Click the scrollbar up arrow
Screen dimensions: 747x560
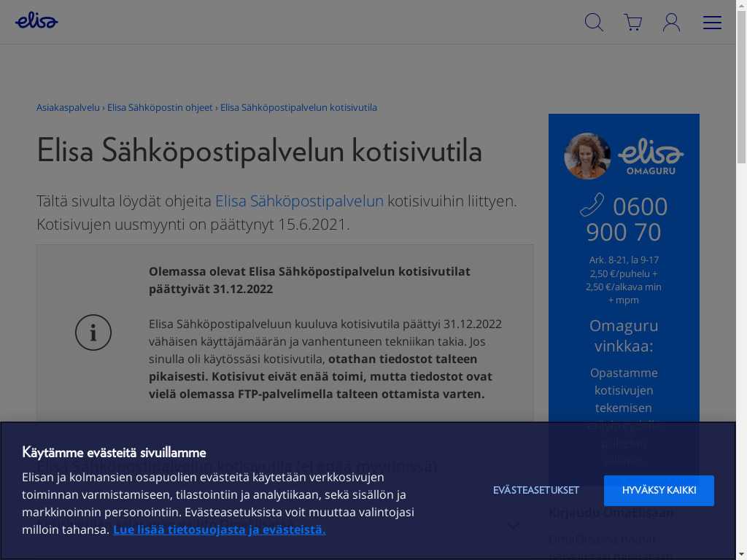741,5
